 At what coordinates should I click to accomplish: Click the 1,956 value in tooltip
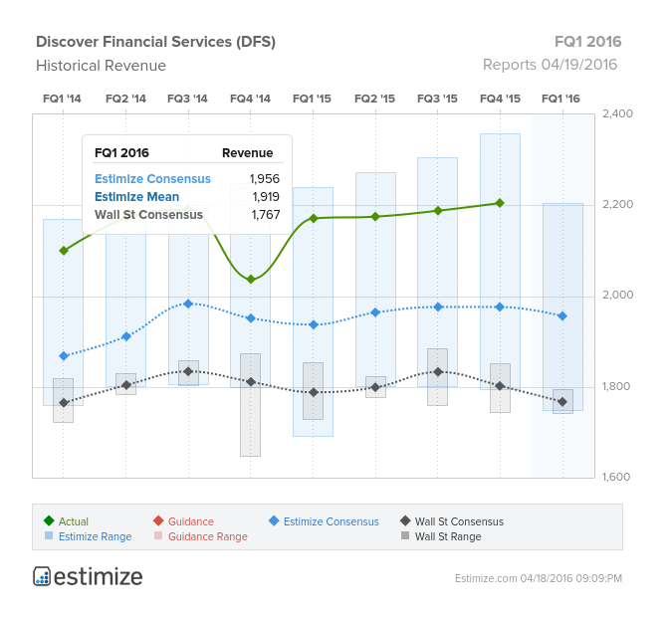pos(265,179)
